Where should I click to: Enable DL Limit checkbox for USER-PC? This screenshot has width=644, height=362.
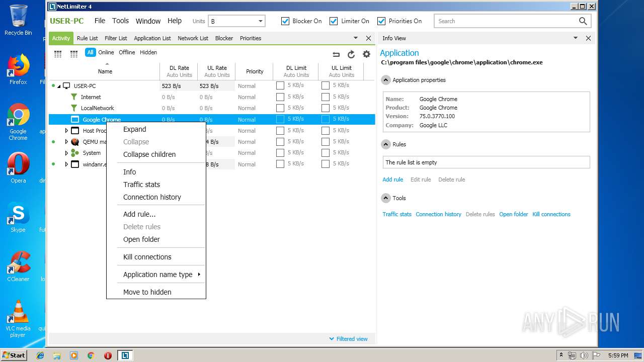[x=280, y=85]
